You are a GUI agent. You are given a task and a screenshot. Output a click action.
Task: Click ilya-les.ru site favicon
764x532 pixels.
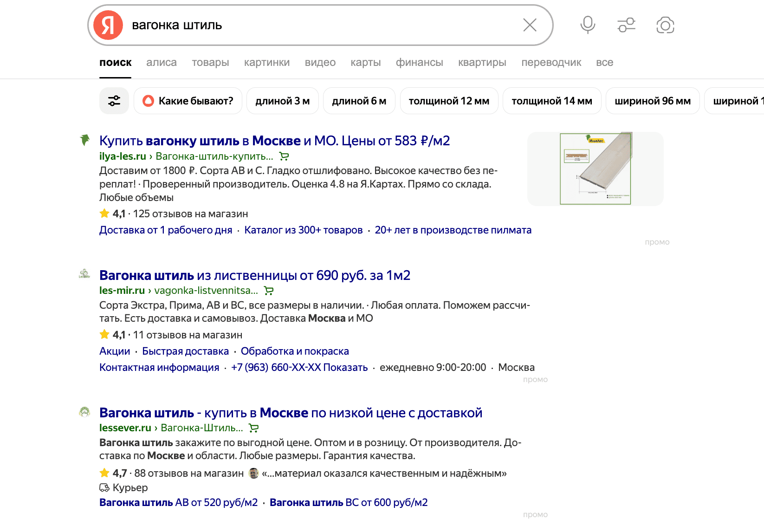84,140
